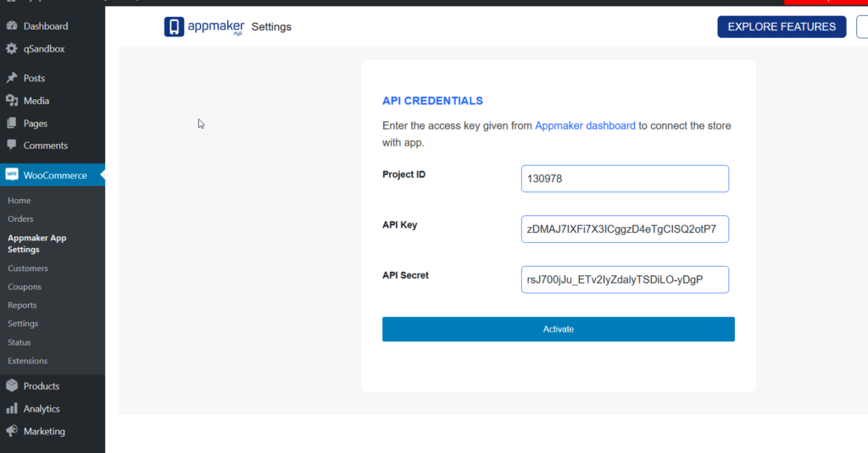Open the Customers submenu item
Image resolution: width=868 pixels, height=453 pixels.
tap(28, 268)
